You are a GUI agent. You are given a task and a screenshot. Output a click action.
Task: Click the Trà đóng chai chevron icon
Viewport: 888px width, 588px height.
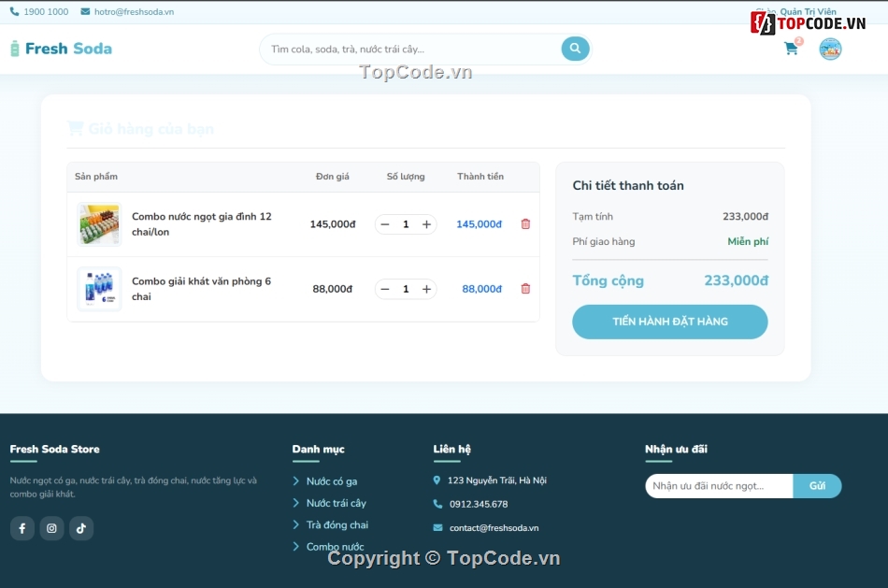(x=295, y=524)
